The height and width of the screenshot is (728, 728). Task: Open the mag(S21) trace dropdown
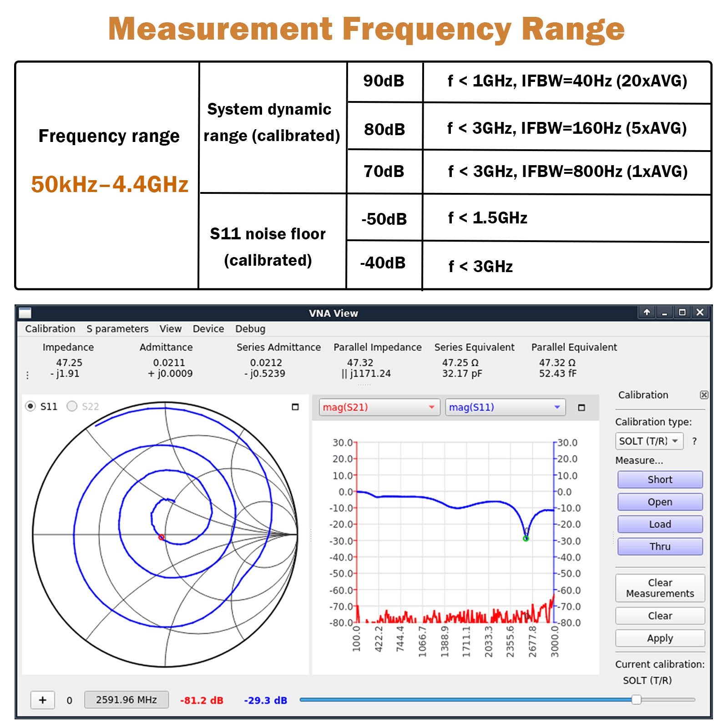point(379,407)
